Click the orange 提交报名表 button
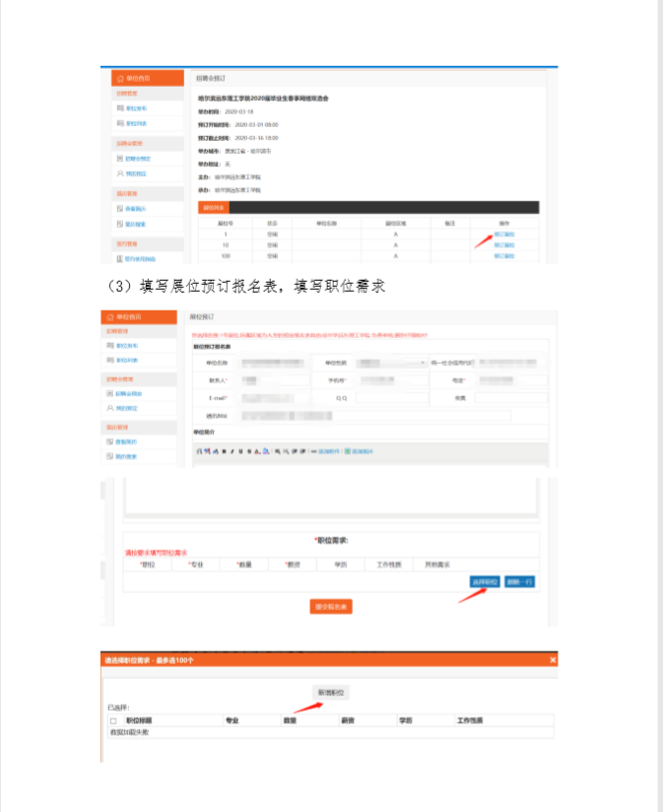 (331, 606)
